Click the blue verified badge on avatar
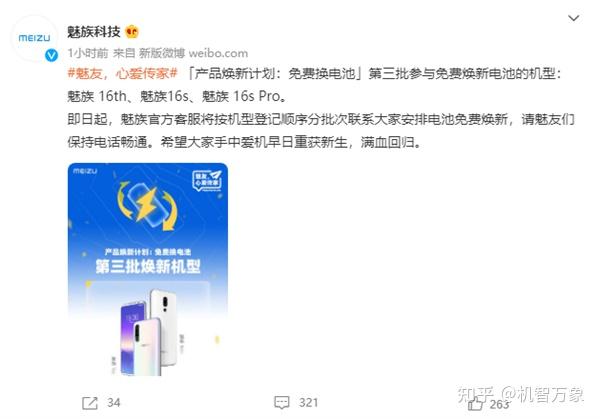Image resolution: width=600 pixels, height=419 pixels. pos(51,55)
